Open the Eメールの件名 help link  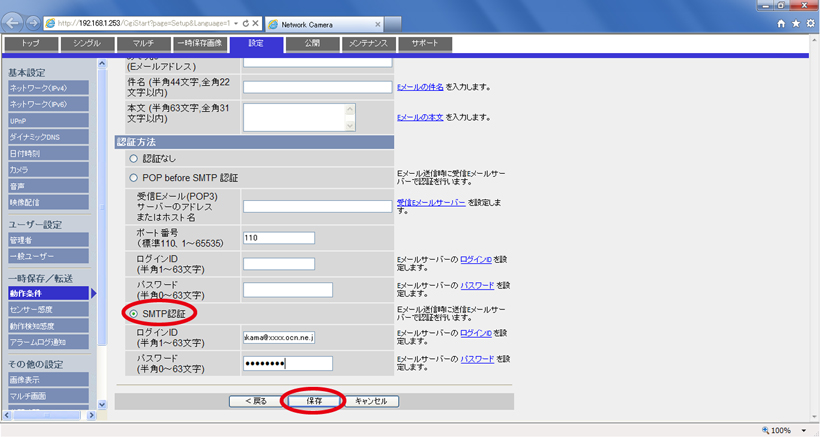click(420, 87)
